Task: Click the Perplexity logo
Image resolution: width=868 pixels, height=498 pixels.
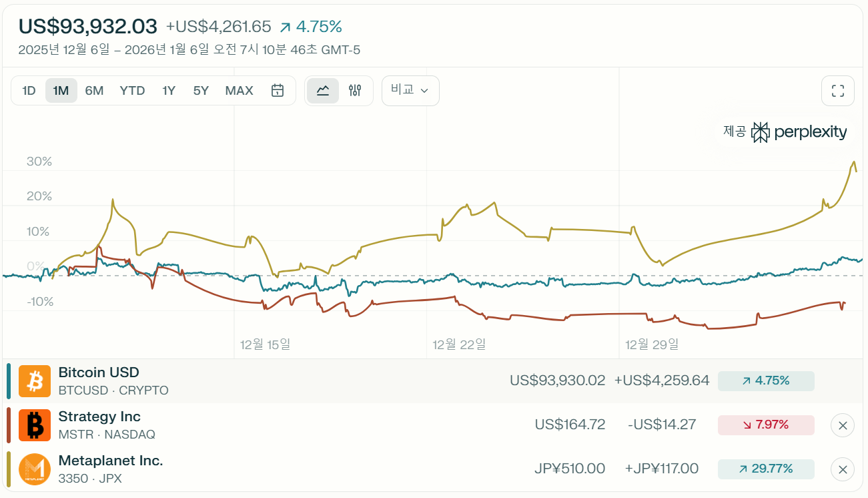Action: point(799,132)
